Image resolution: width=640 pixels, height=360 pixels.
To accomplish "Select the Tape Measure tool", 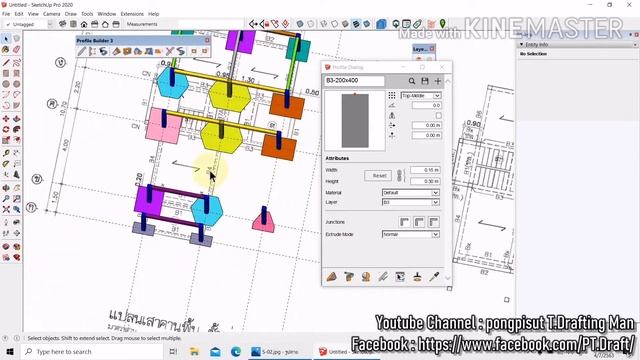I will (x=6, y=153).
